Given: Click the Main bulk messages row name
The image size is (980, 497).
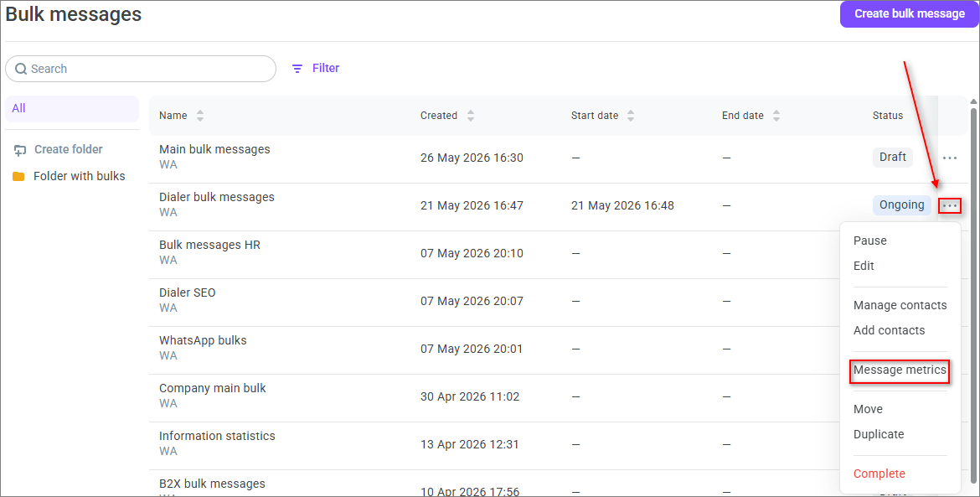Looking at the screenshot, I should click(214, 149).
